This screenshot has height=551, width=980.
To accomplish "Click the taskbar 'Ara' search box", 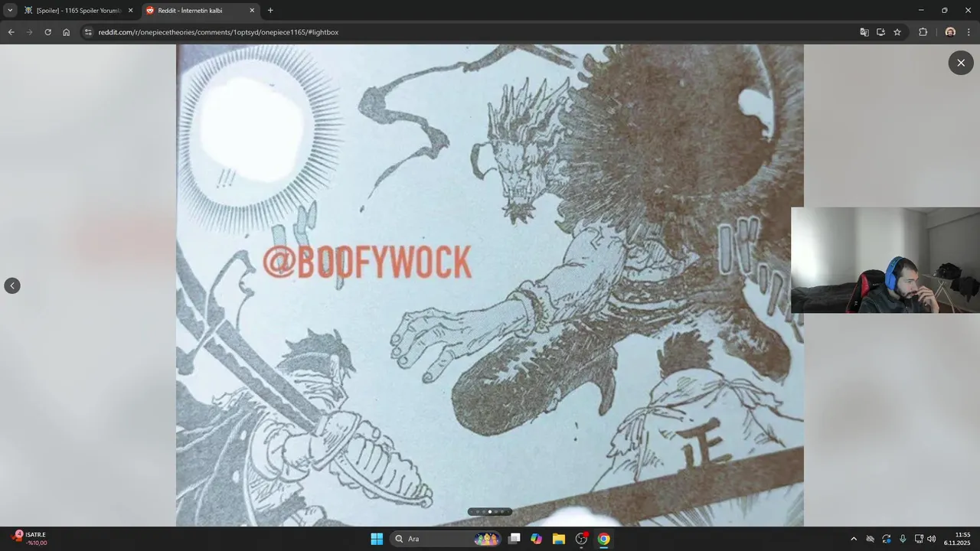I will (x=446, y=539).
